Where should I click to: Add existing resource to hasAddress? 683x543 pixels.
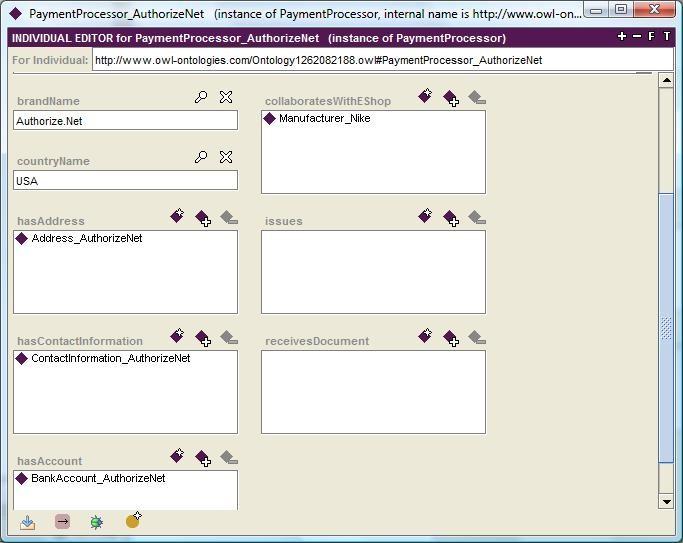[203, 218]
